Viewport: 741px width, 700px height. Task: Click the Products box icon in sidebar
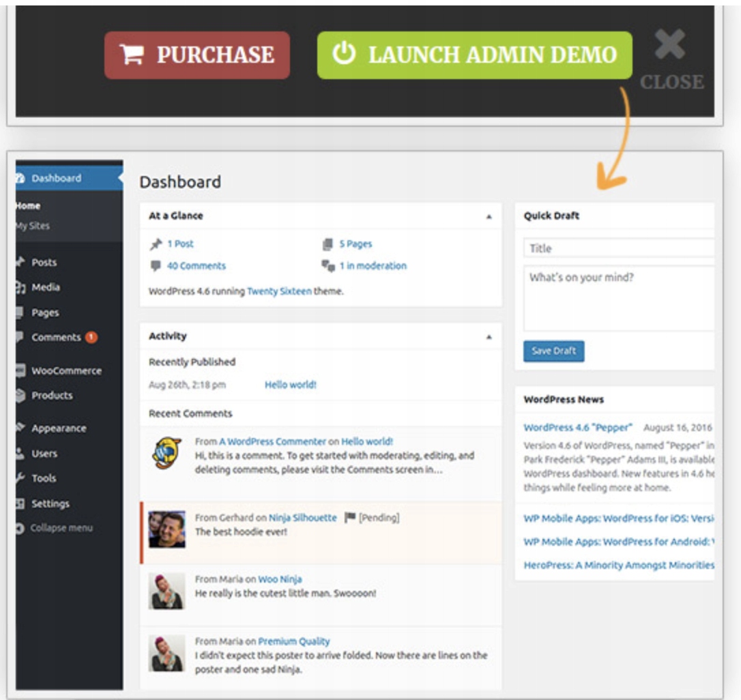pyautogui.click(x=20, y=396)
